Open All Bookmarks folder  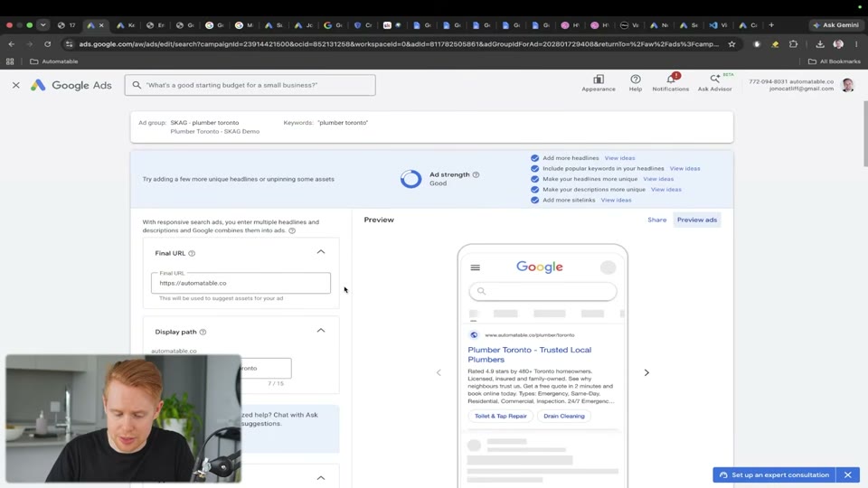pos(835,61)
